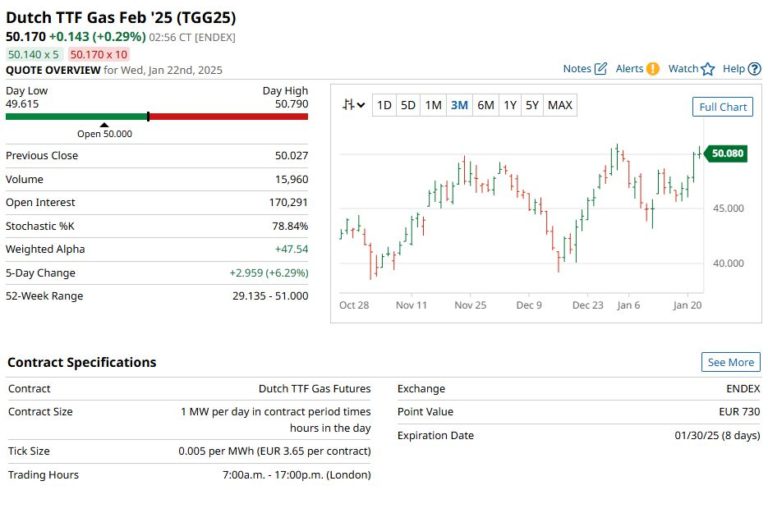Select the 5D chart period
Viewport: 768px width, 513px height.
408,105
